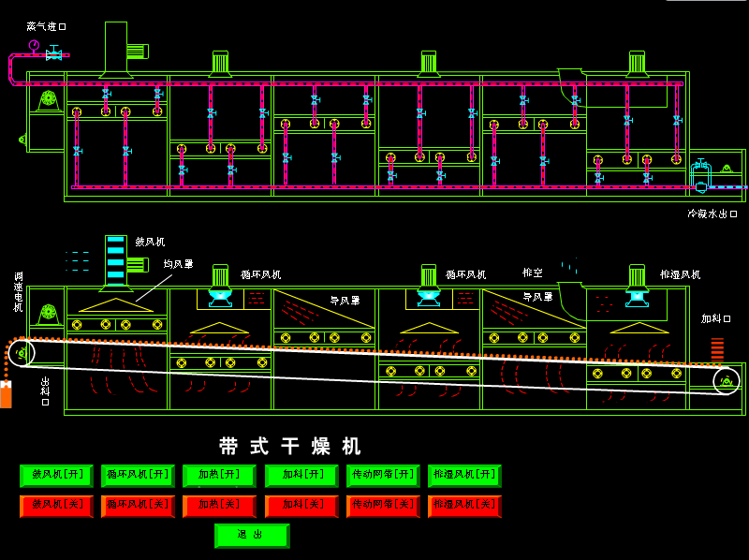Turn on exhaust fan 排湿风机[开]

[464, 475]
